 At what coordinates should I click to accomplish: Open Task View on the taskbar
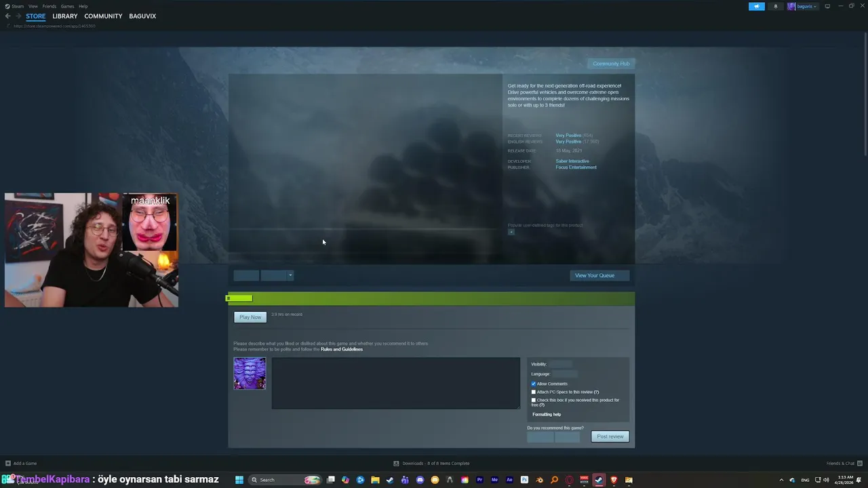330,480
